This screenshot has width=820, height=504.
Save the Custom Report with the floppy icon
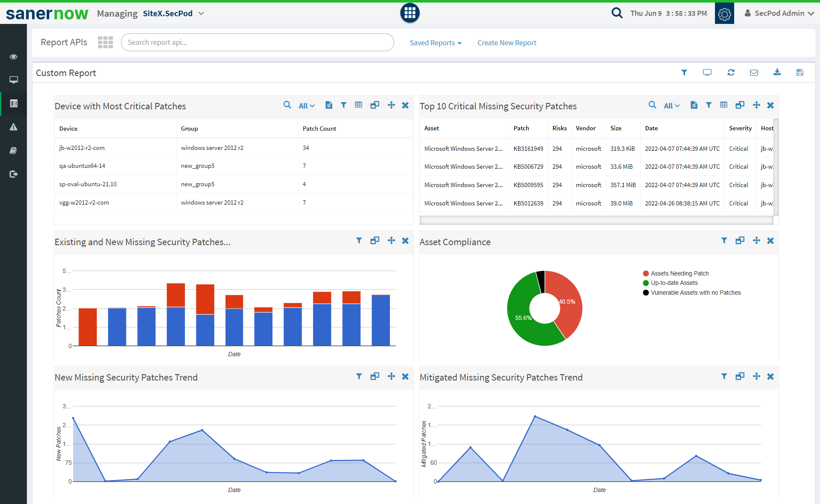click(799, 73)
